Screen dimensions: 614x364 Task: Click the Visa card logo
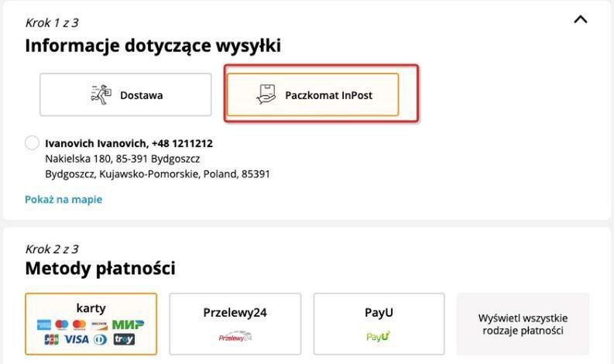click(76, 339)
